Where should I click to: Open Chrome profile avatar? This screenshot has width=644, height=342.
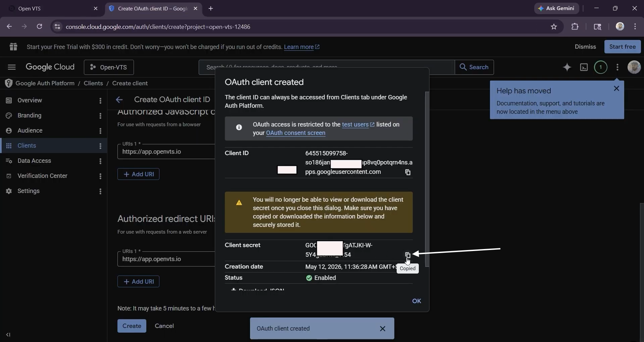click(x=620, y=27)
